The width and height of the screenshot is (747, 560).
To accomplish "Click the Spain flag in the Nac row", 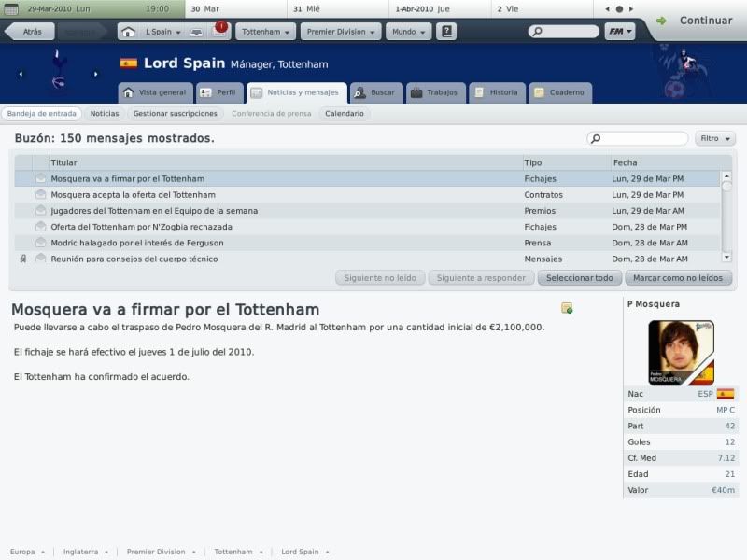I will click(x=726, y=394).
